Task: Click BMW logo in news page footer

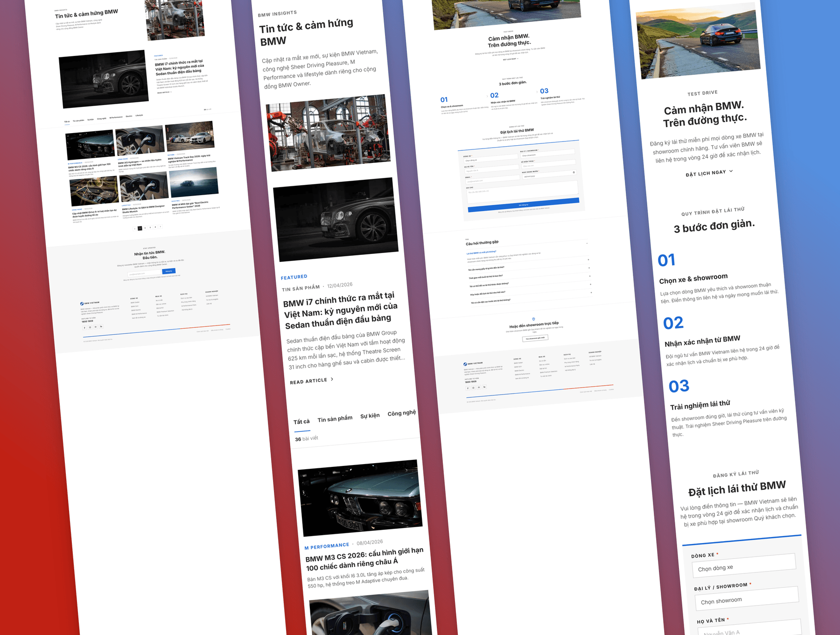Action: pyautogui.click(x=82, y=303)
